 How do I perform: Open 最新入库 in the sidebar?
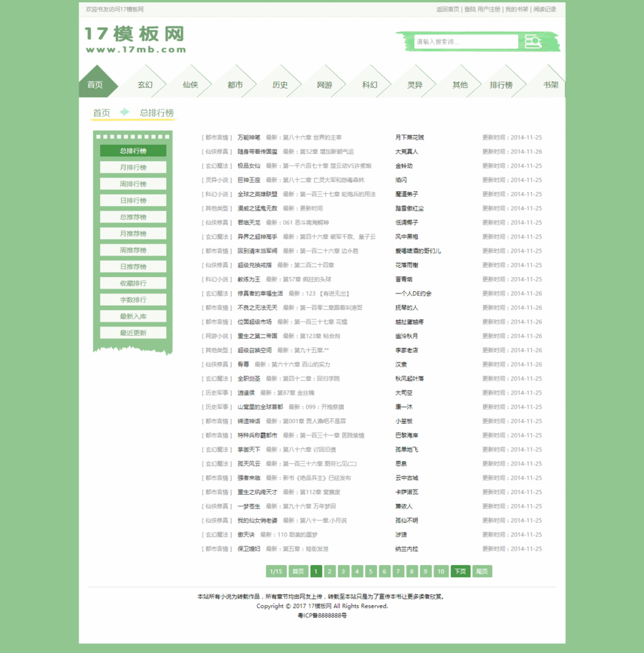point(132,316)
